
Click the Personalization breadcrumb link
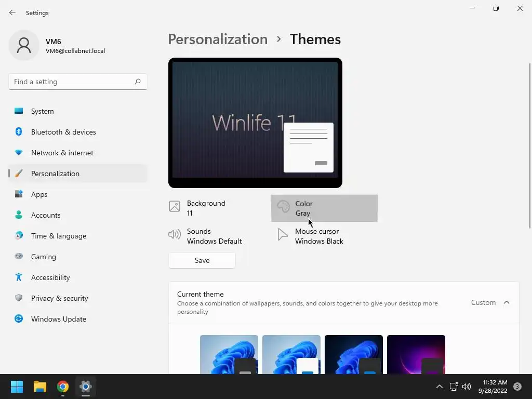[218, 39]
